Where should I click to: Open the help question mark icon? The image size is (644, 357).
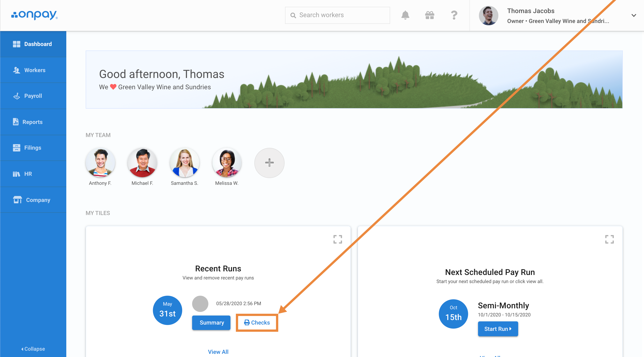454,15
